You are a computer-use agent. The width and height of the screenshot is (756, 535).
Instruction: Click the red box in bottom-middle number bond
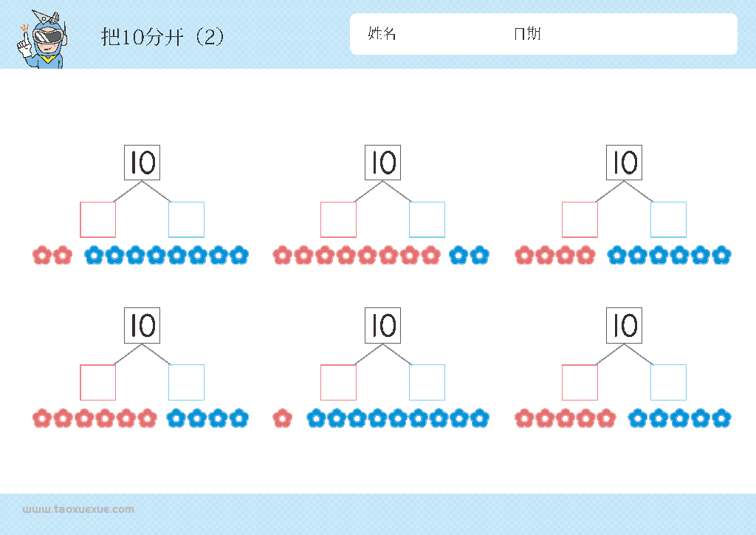point(338,382)
